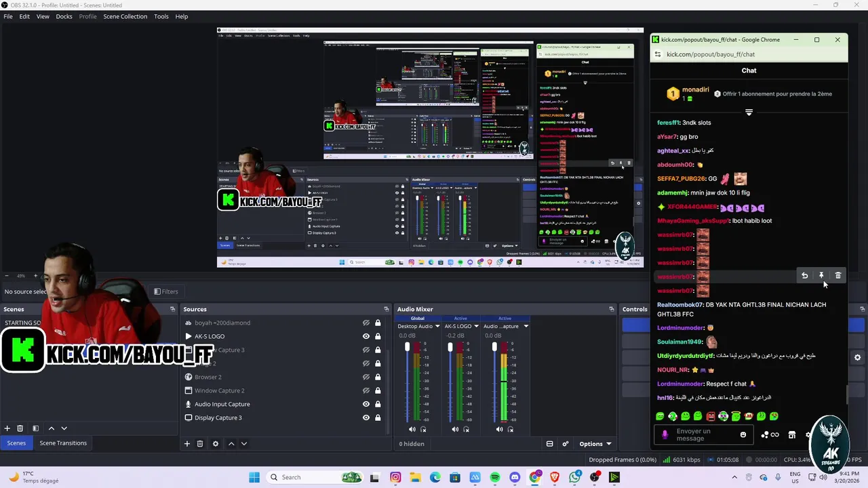Image resolution: width=868 pixels, height=488 pixels.
Task: Move source up in Sources toolbar
Action: pyautogui.click(x=231, y=444)
